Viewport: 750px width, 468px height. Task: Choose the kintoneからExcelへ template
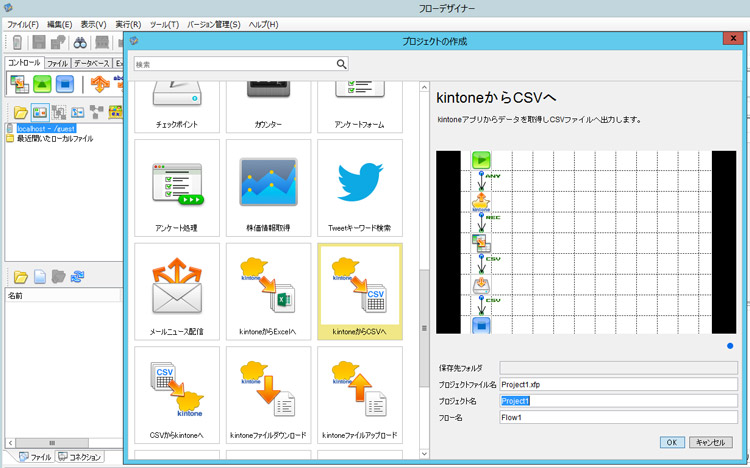pos(268,291)
